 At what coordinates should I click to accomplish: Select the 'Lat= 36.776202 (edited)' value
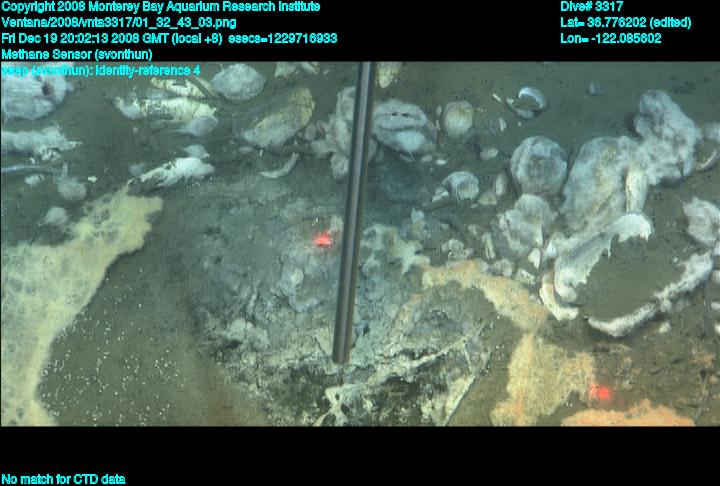pyautogui.click(x=625, y=23)
